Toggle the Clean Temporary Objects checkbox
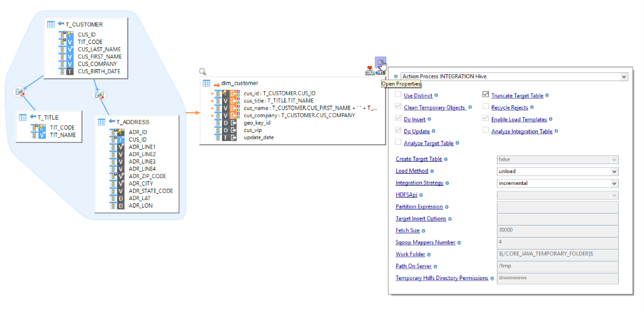 [x=398, y=107]
